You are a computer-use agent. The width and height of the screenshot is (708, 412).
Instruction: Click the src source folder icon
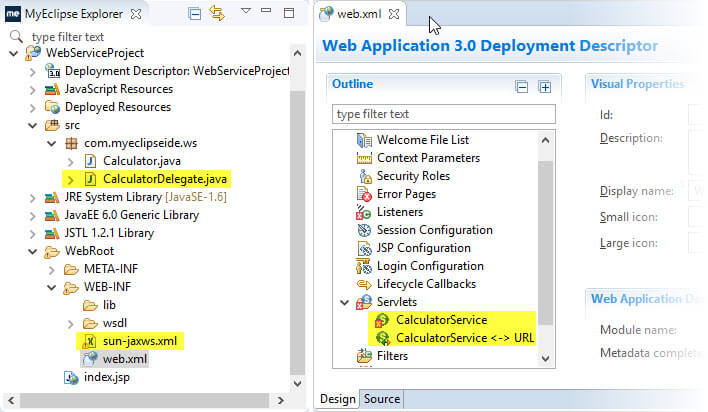pos(52,125)
